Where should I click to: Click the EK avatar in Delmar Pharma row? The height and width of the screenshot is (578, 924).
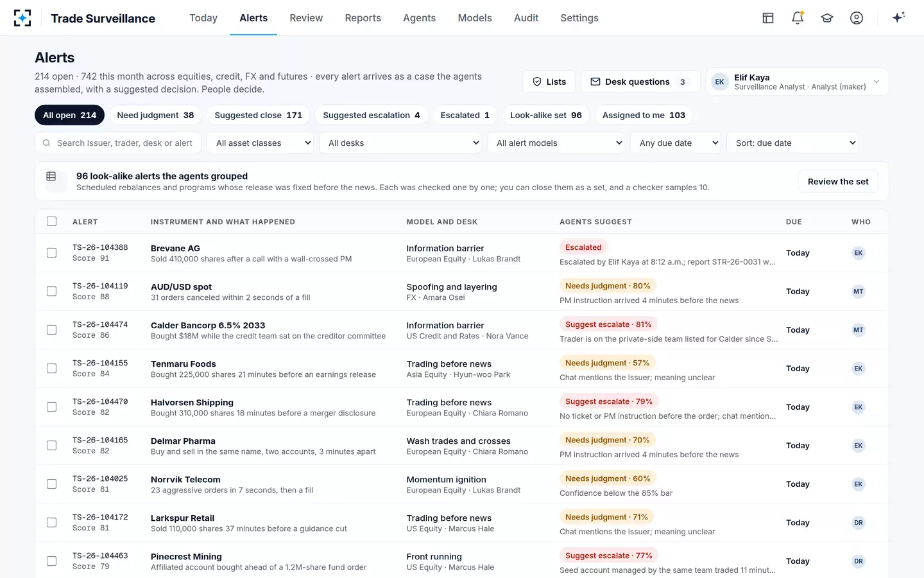point(859,446)
